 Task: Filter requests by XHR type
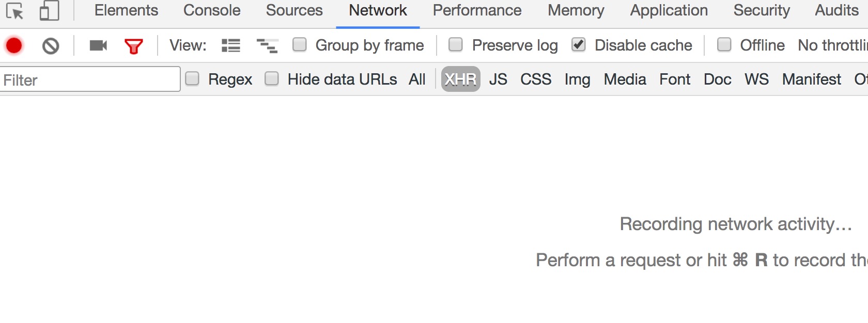click(x=460, y=79)
